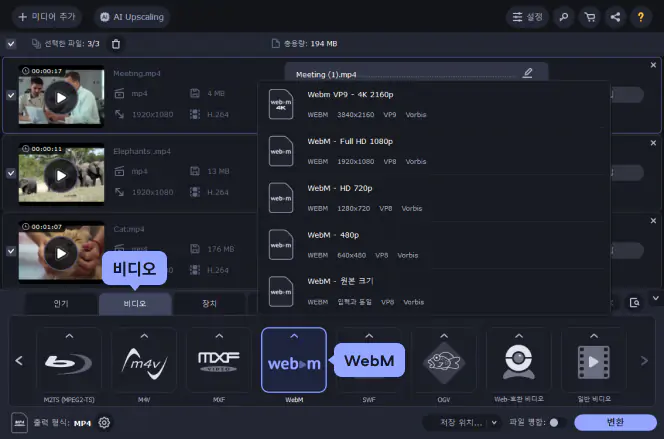Select the M2TS (MPEG2-TS) Blu-ray format icon
The height and width of the screenshot is (439, 664).
[x=69, y=363]
